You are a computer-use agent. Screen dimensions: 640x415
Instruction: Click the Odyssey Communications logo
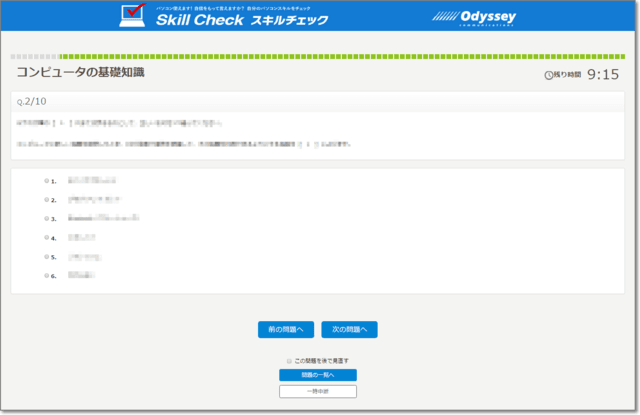click(x=474, y=17)
